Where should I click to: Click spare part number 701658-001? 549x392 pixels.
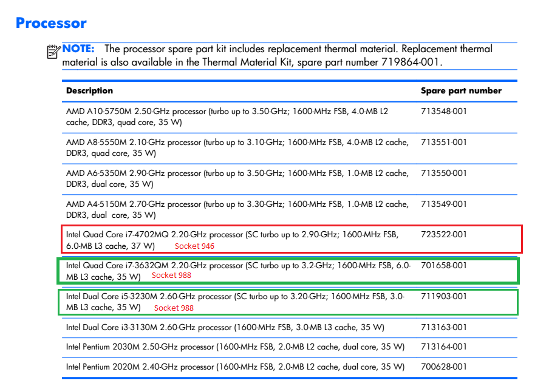click(443, 265)
